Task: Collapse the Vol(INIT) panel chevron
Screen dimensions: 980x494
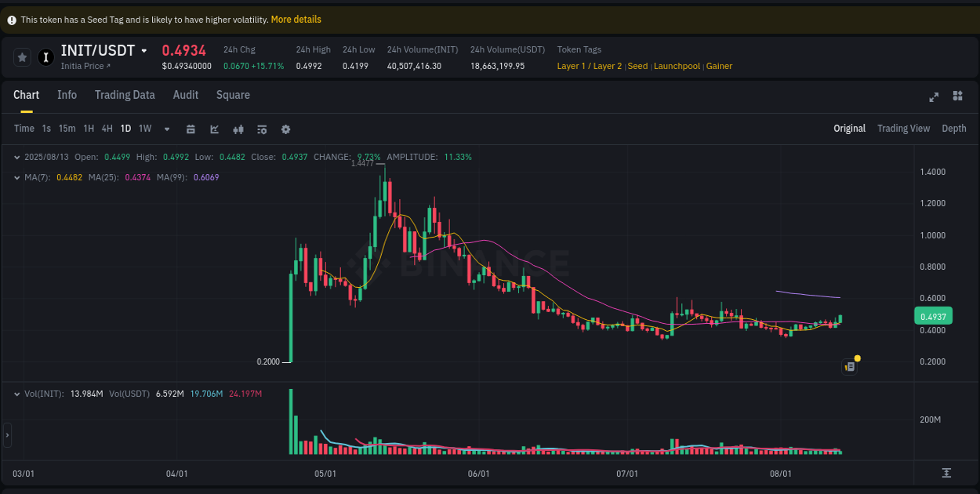Action: coord(17,393)
